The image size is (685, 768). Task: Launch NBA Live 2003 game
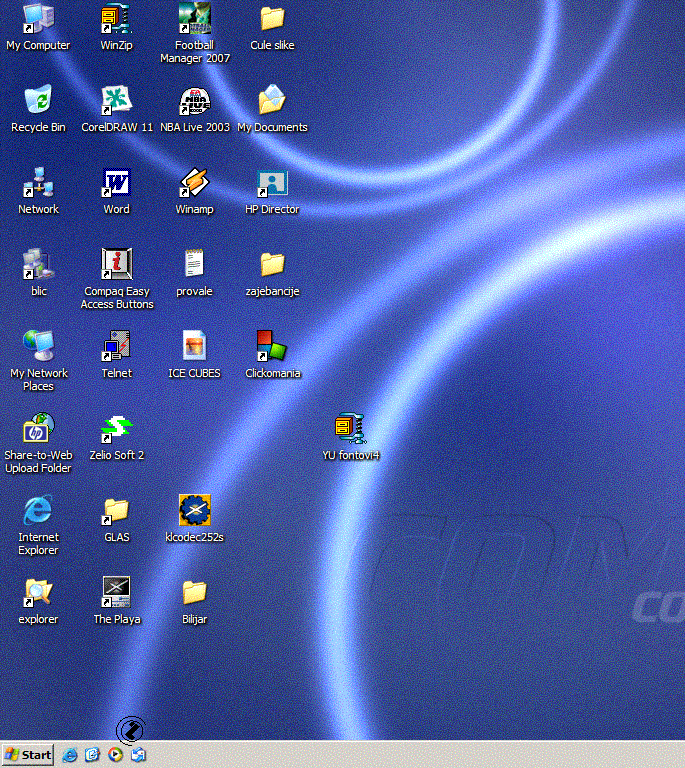(194, 101)
